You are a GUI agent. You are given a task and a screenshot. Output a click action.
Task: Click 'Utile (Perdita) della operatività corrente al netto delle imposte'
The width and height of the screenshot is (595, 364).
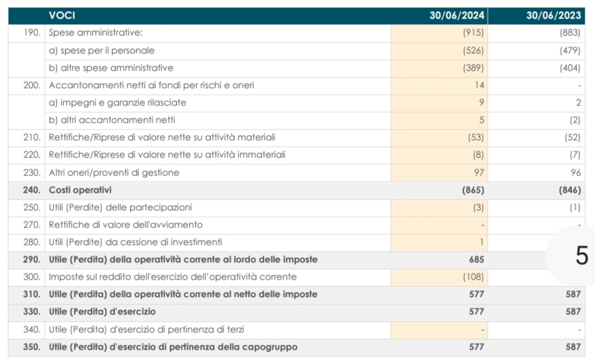click(183, 294)
